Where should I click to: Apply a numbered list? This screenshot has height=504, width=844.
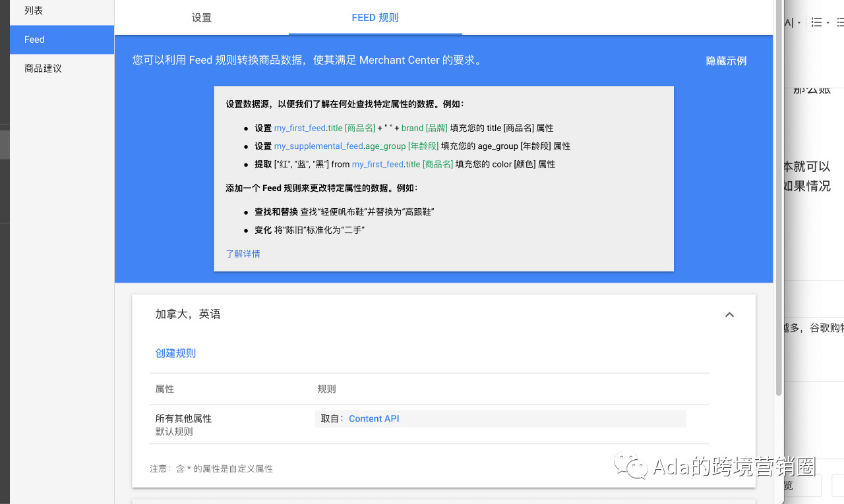816,22
